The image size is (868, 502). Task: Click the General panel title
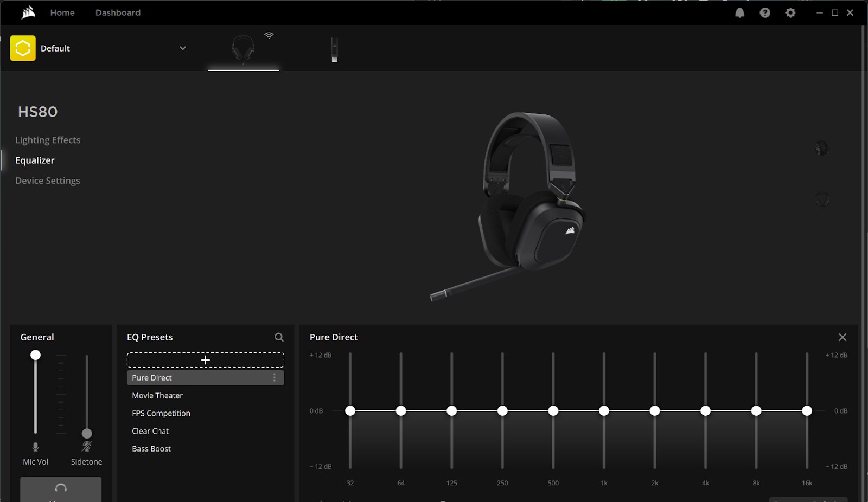(37, 337)
